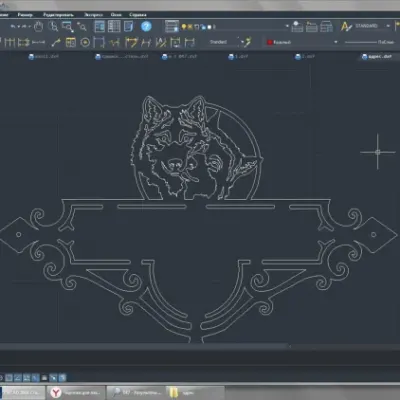Toggle the fourth status bar mode button

click(x=35, y=378)
